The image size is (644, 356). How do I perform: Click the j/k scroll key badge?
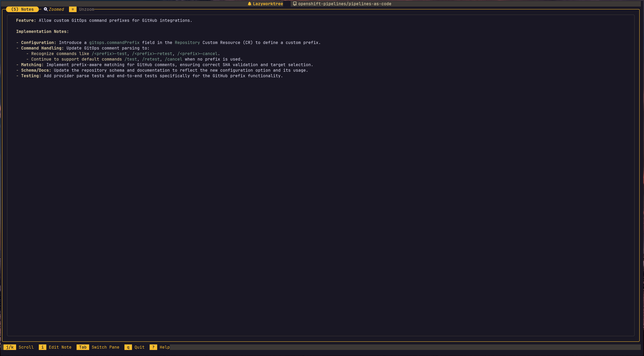point(10,347)
